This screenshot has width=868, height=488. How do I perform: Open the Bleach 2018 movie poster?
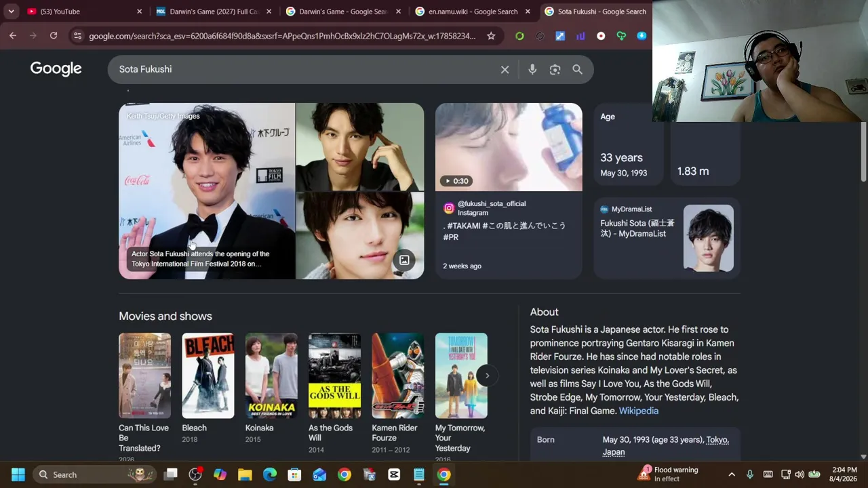(x=208, y=375)
